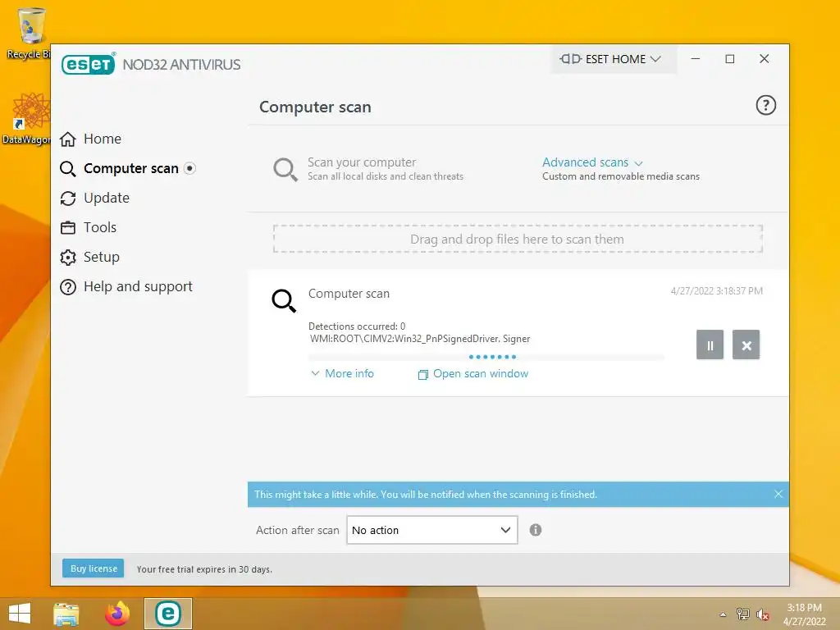Viewport: 840px width, 630px height.
Task: Click the info icon beside Action after scan
Action: (535, 530)
